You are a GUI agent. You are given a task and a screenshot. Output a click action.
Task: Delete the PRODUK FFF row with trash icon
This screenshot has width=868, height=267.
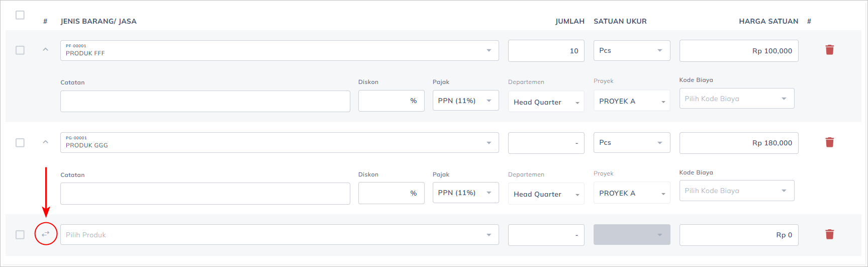pos(829,50)
